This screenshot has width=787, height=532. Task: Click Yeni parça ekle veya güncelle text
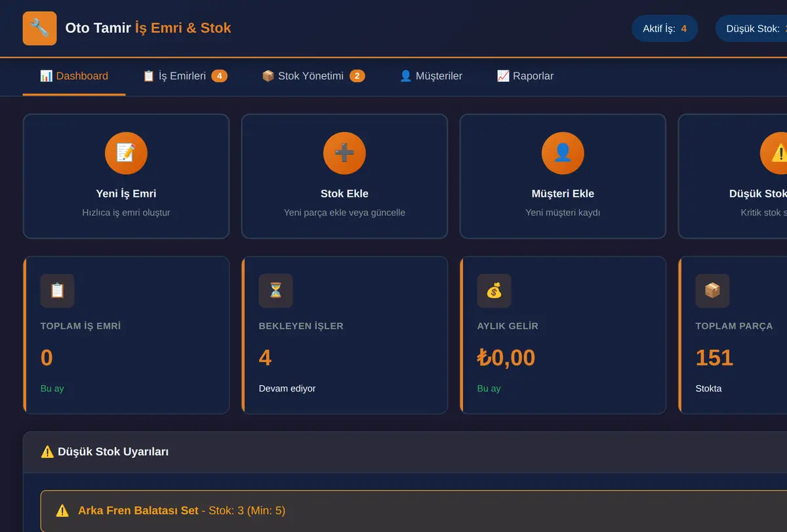pyautogui.click(x=344, y=213)
